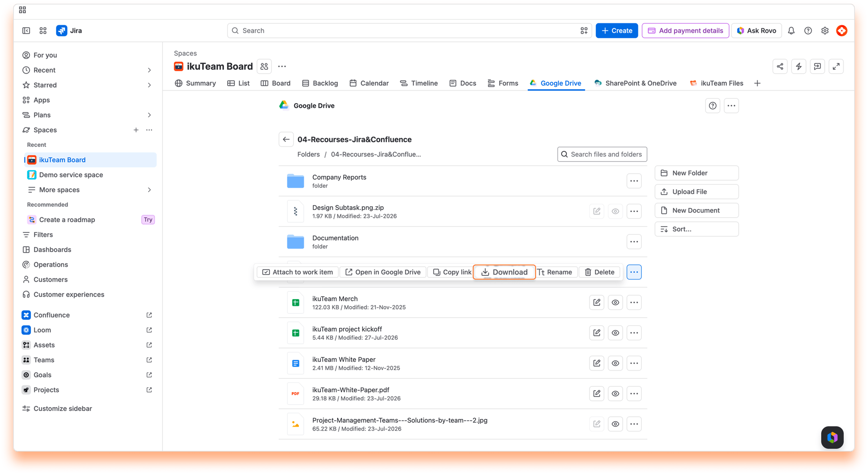Switch to the Backlog tab

coord(320,83)
